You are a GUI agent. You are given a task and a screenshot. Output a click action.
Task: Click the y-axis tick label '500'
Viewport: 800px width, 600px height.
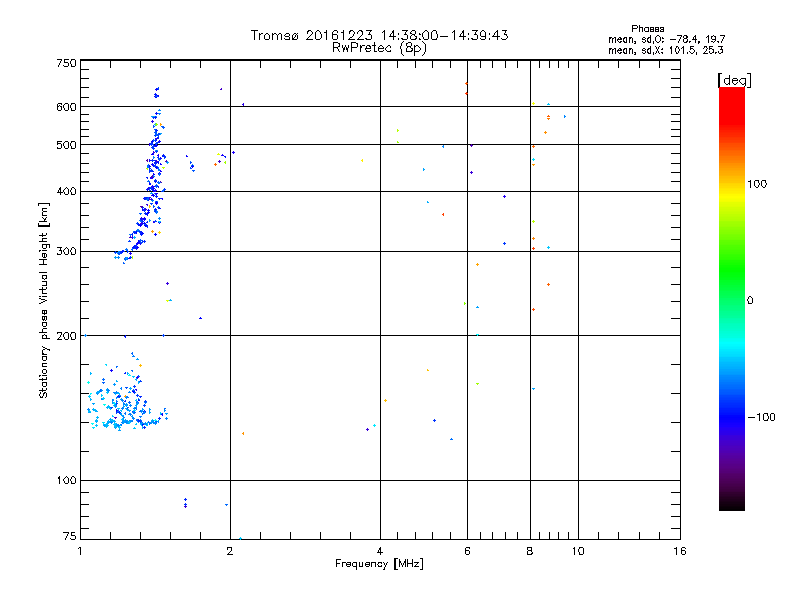point(66,145)
